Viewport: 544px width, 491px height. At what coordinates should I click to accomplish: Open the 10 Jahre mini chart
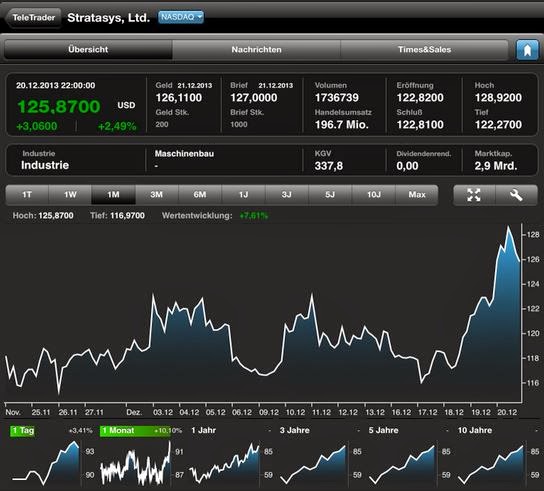498,457
